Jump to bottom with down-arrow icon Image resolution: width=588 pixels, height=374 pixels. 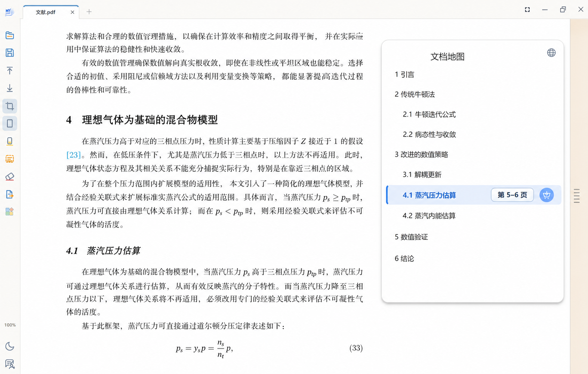click(10, 88)
